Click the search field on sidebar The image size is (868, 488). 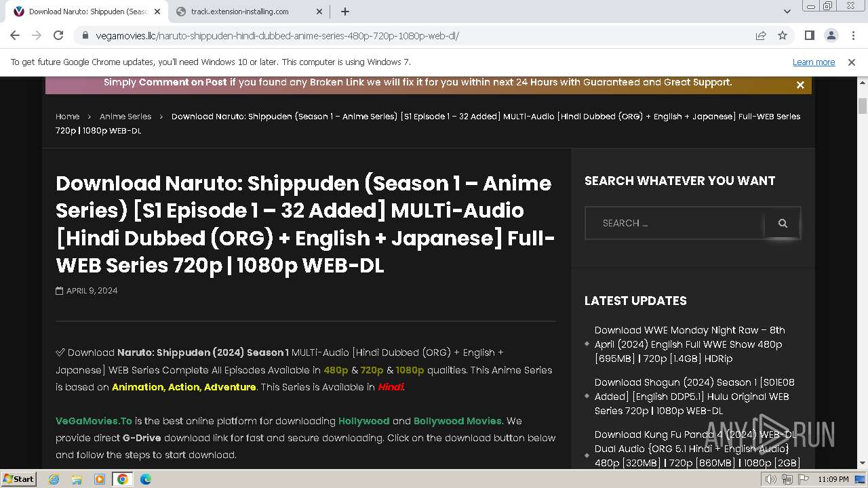tap(675, 223)
